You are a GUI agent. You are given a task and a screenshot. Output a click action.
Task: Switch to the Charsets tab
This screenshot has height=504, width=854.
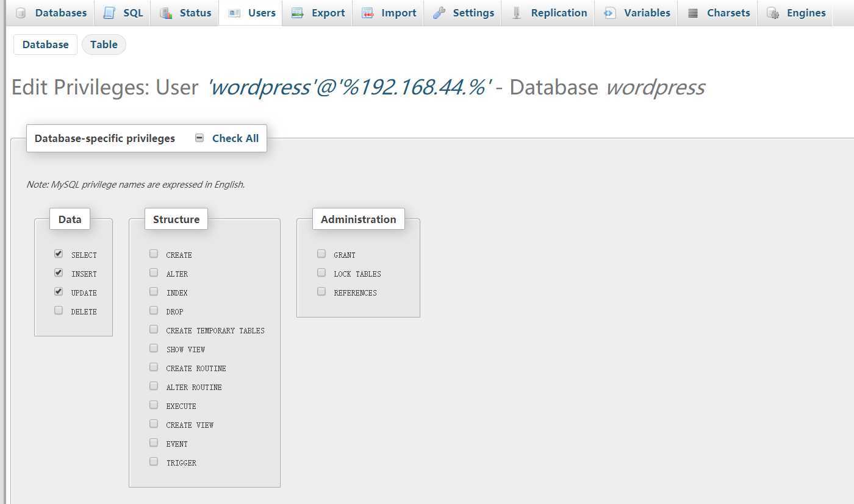tap(718, 13)
